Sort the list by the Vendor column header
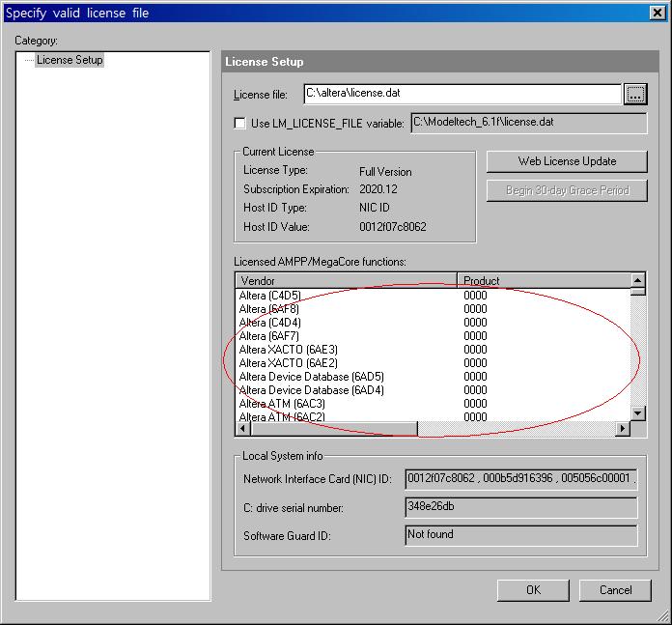The image size is (672, 625). click(x=346, y=281)
